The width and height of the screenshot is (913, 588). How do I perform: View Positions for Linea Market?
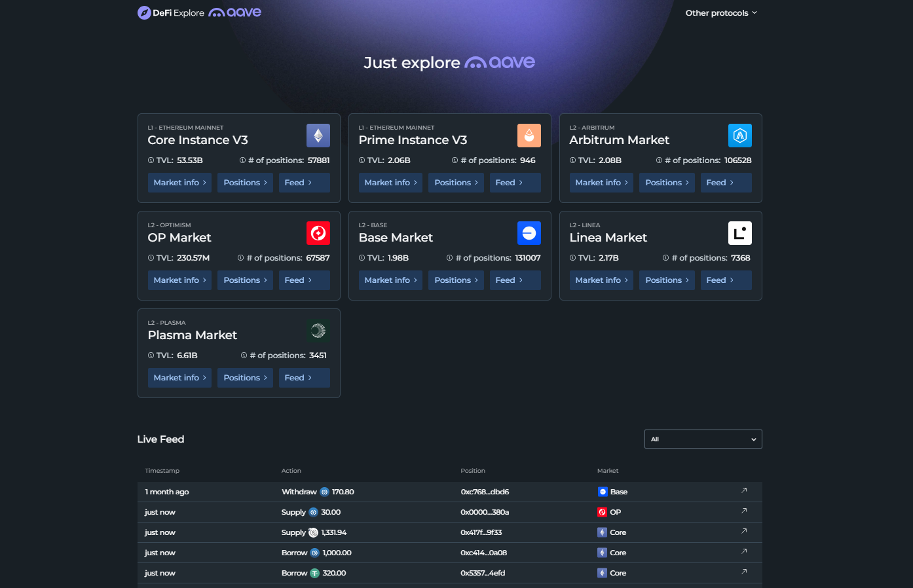pyautogui.click(x=666, y=280)
